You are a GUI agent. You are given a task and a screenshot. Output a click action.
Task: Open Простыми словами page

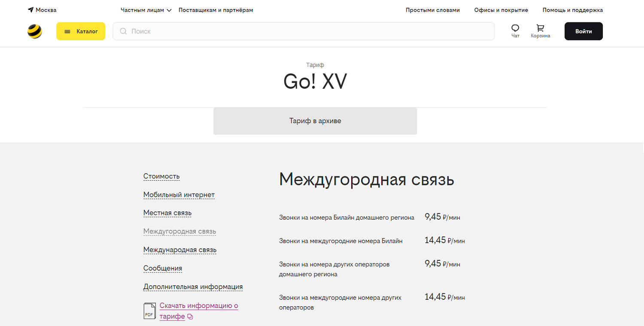pyautogui.click(x=433, y=10)
